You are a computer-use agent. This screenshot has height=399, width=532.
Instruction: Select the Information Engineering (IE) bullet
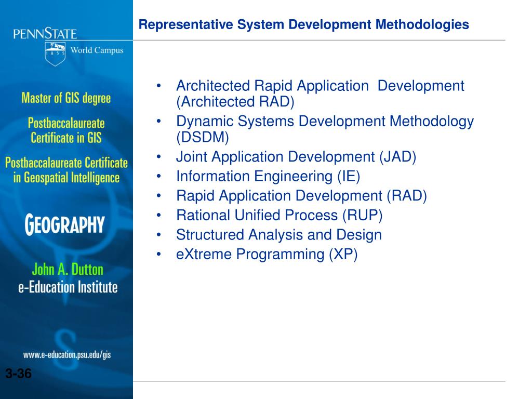click(x=268, y=177)
